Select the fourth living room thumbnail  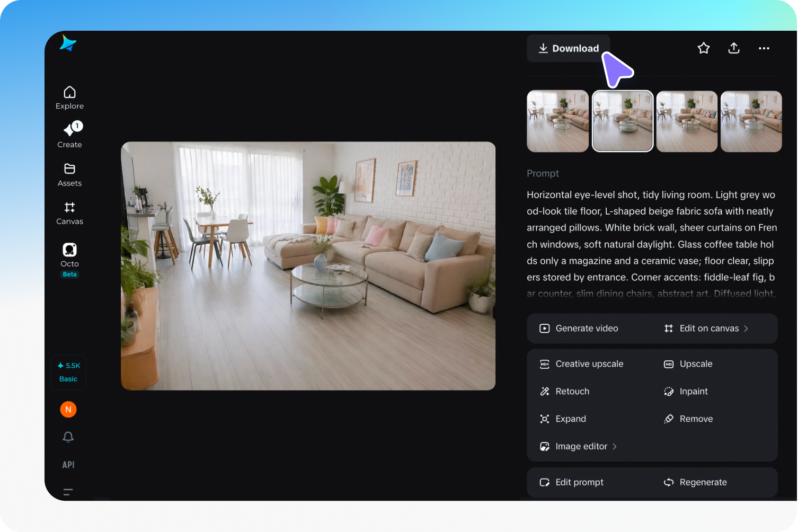[751, 121]
